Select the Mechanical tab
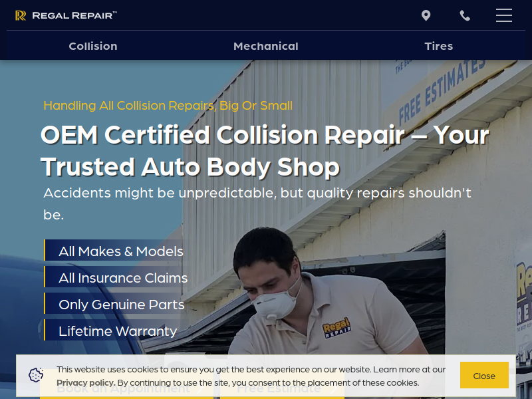 (265, 46)
